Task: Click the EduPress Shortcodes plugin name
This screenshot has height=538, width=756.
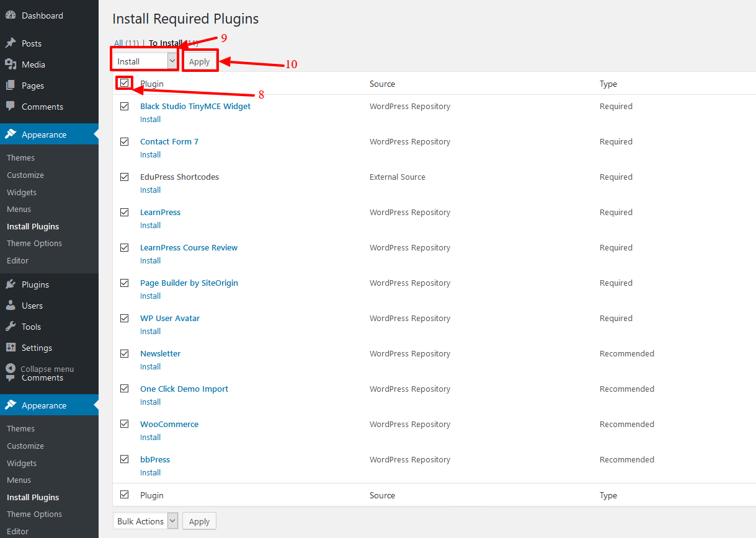Action: click(x=179, y=177)
